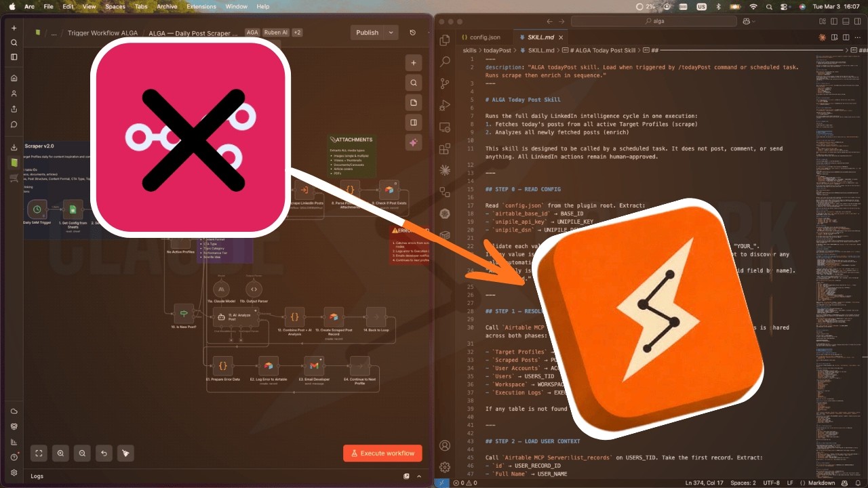Open the todayPost breadcrumb in VS Code
Viewport: 868px width, 488px height.
497,50
